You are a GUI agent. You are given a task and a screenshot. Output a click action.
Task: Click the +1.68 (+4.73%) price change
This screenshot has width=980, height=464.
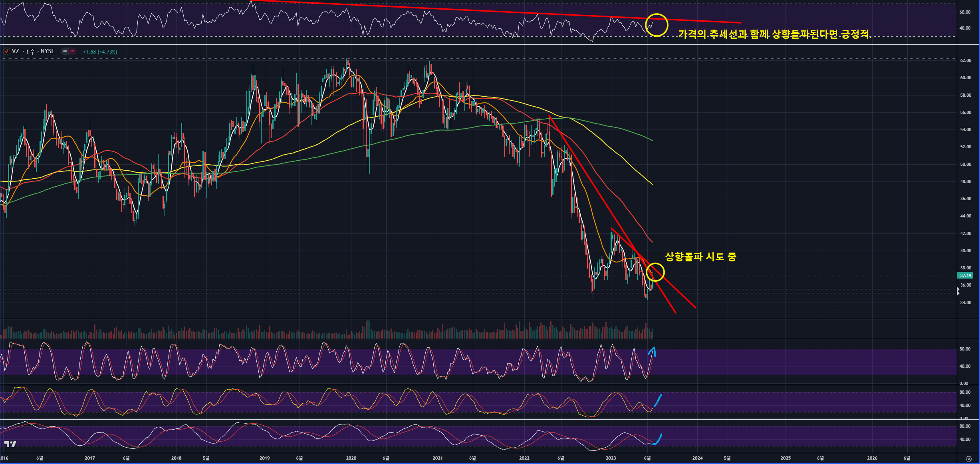(100, 52)
